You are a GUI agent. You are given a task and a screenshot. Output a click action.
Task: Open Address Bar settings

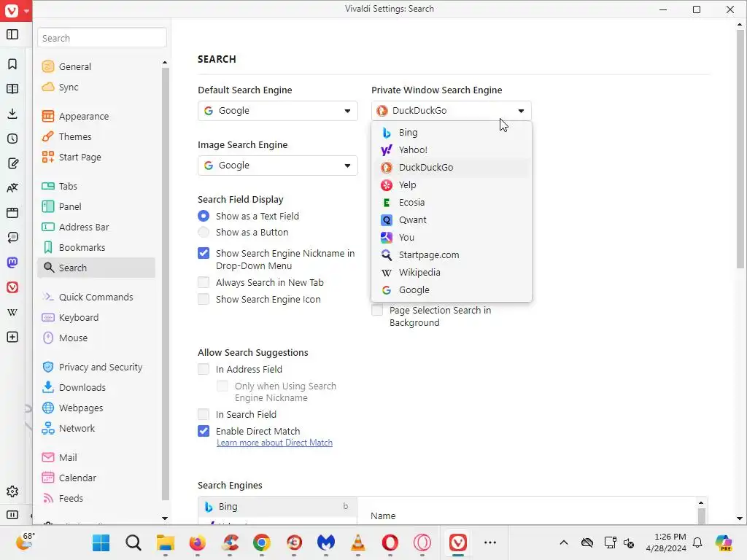(x=96, y=227)
